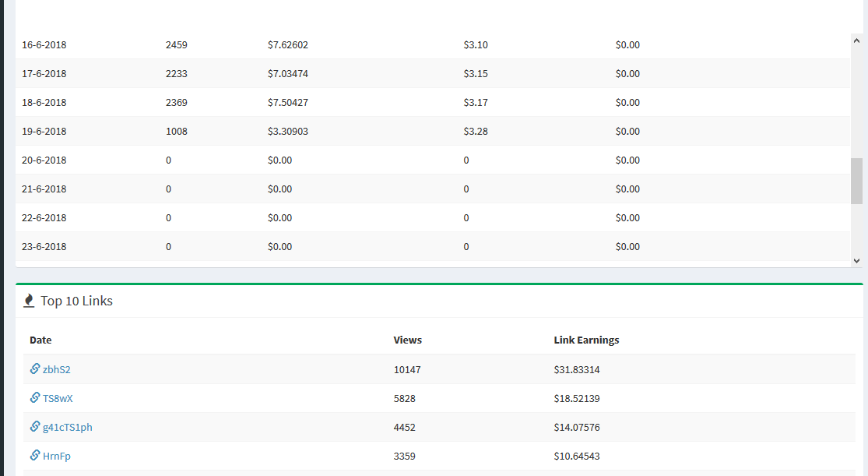Click the 19-6-2018 date cell
Image resolution: width=868 pixels, height=476 pixels.
[44, 132]
